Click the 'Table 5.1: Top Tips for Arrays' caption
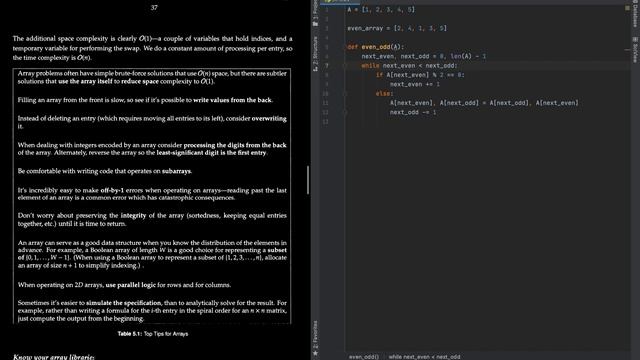 point(153,334)
